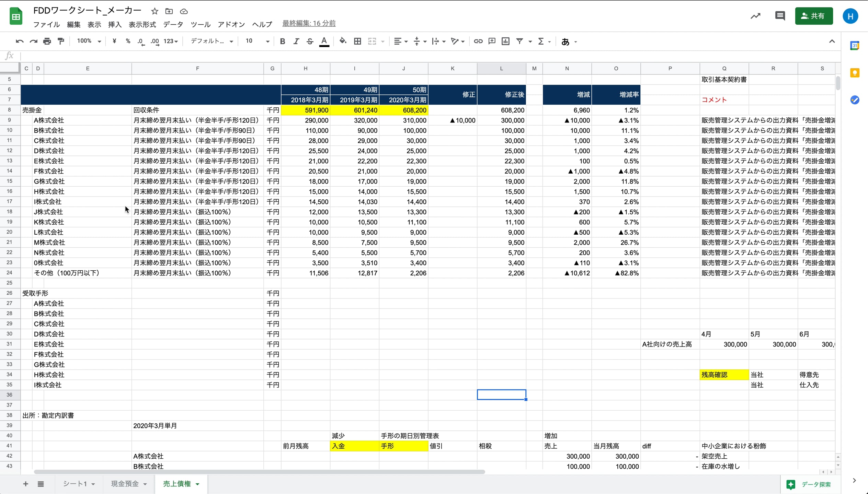This screenshot has height=494, width=868.
Task: Open the デフォルト font family dropdown
Action: click(212, 41)
